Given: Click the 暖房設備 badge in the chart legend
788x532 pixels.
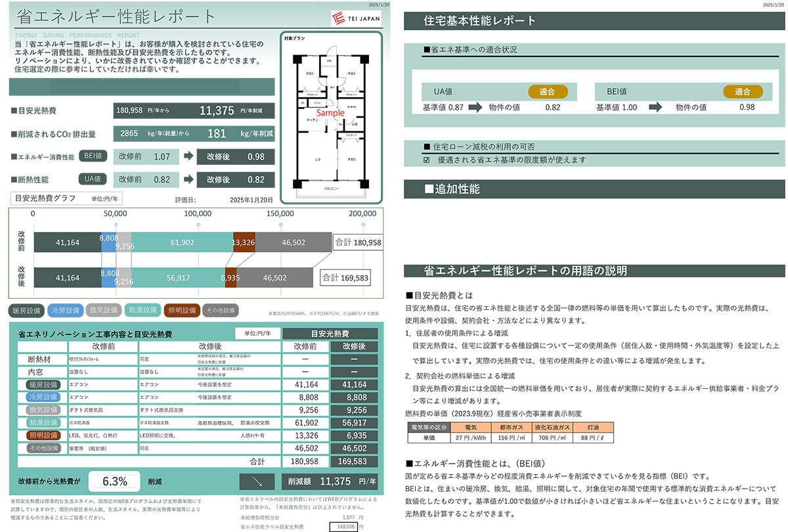Looking at the screenshot, I should pos(27,310).
